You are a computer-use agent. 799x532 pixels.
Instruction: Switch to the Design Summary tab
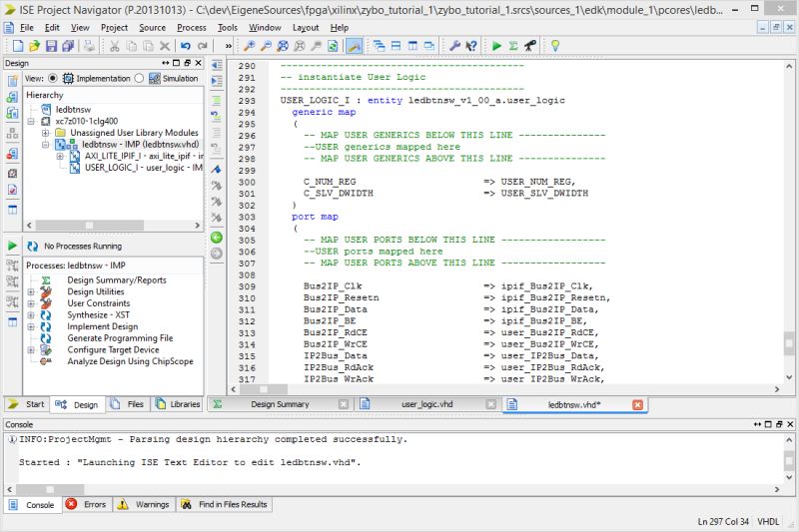[x=280, y=404]
